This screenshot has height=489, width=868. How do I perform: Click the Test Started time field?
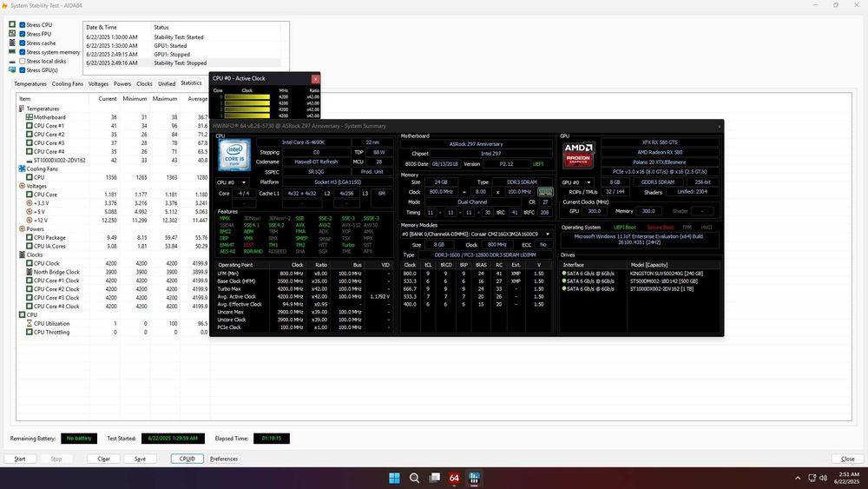173,438
